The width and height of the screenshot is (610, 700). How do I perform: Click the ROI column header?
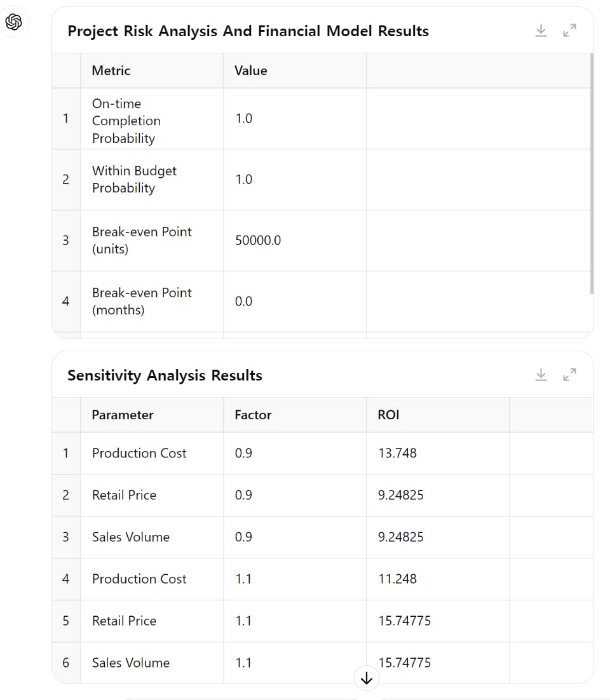pos(388,415)
